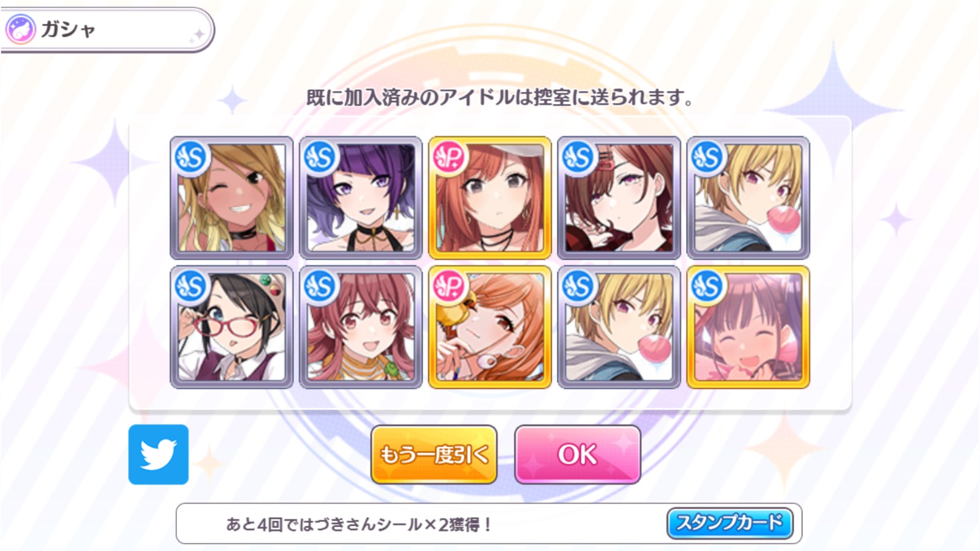
Task: Tap the はづきさんシール stamp progress bar
Action: [x=489, y=523]
